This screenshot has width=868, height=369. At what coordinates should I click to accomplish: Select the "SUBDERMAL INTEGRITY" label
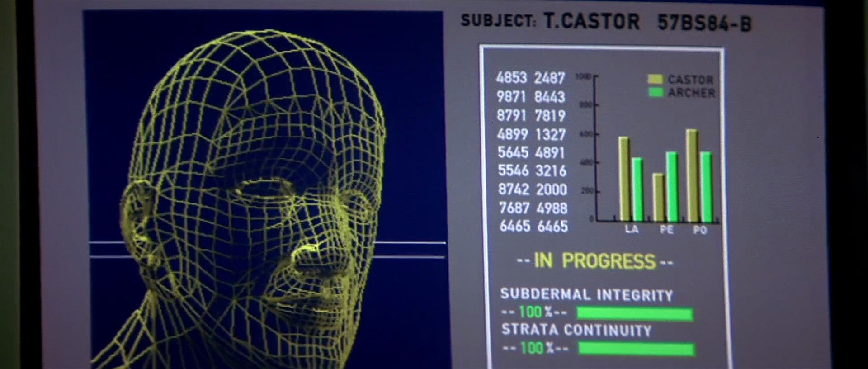point(587,295)
